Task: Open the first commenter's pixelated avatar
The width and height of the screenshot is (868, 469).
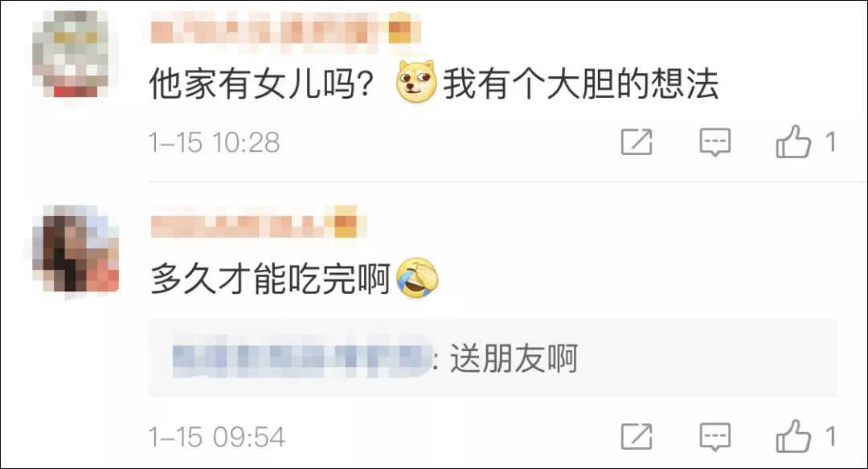Action: (71, 54)
